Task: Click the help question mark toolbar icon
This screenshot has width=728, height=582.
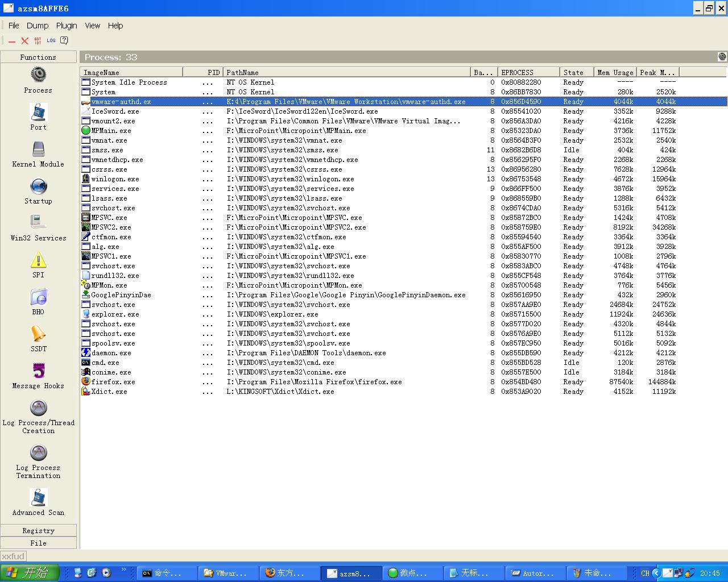Action: pos(64,40)
